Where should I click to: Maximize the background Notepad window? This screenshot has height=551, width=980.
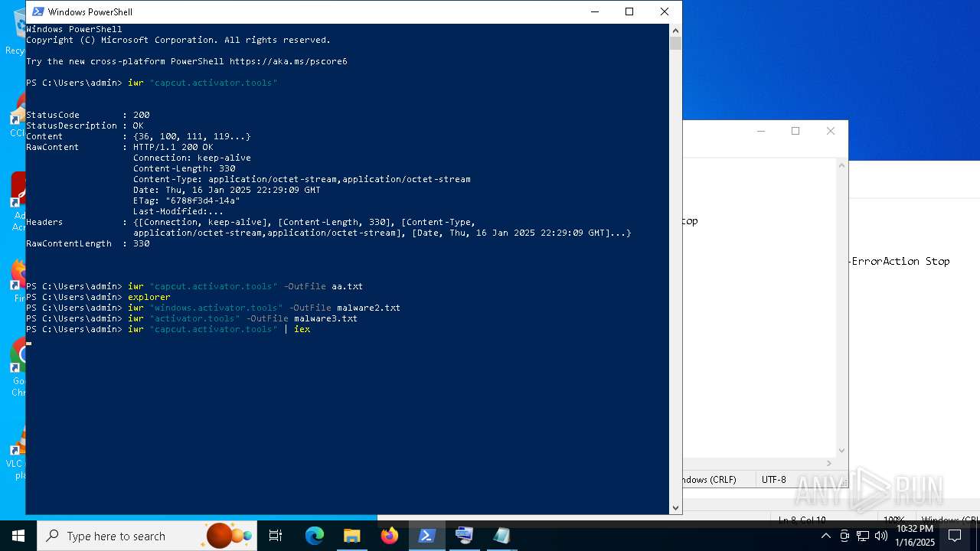(x=795, y=131)
